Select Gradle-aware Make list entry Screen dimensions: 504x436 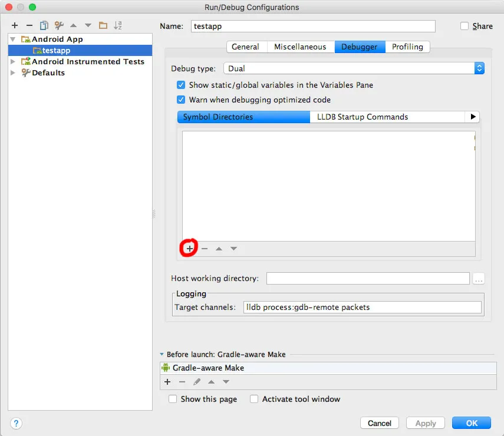coord(328,368)
